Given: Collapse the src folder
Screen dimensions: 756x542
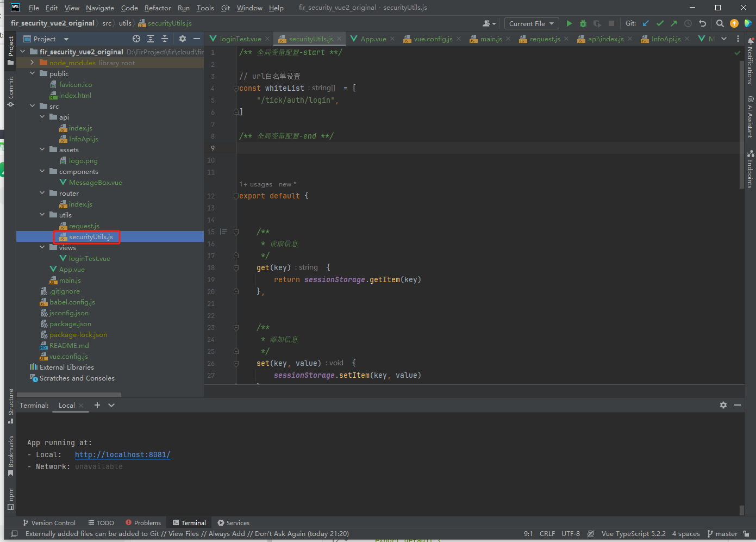Looking at the screenshot, I should [33, 106].
